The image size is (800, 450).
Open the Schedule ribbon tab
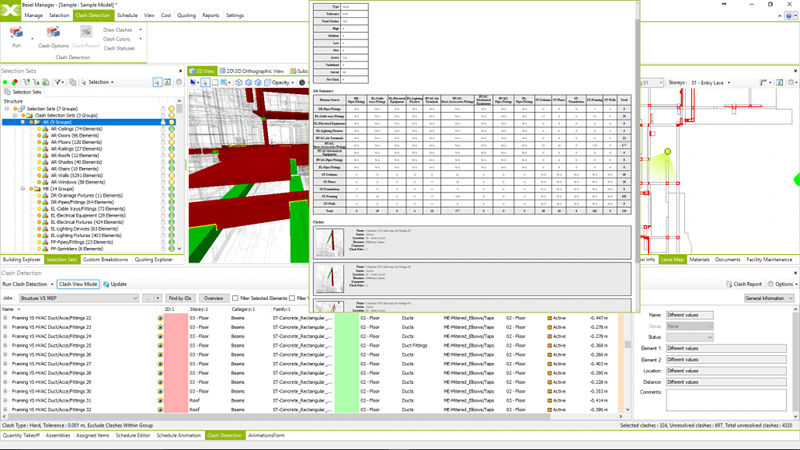pyautogui.click(x=127, y=16)
